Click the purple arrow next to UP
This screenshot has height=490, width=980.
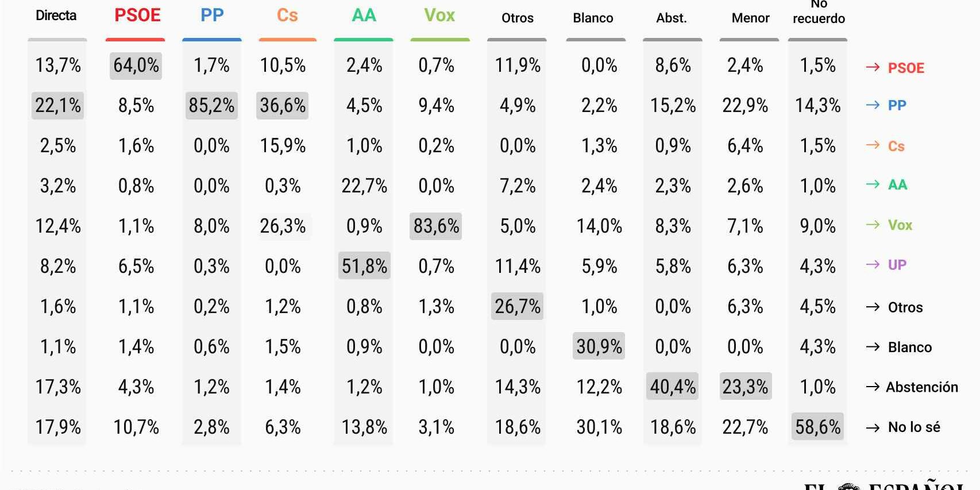(872, 265)
